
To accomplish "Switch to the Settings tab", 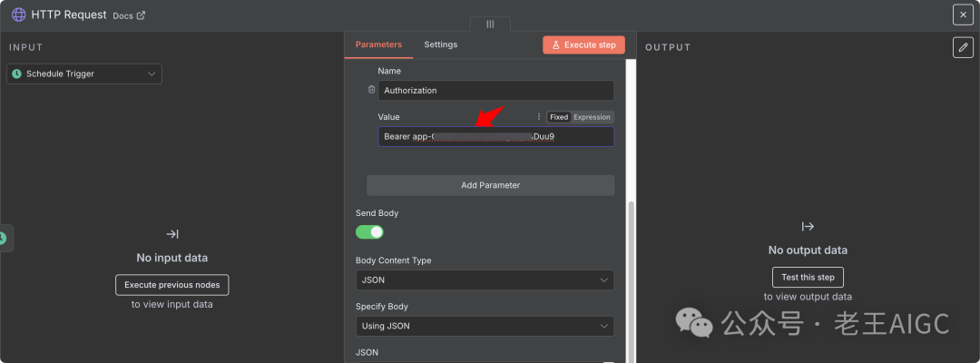I will pyautogui.click(x=441, y=44).
